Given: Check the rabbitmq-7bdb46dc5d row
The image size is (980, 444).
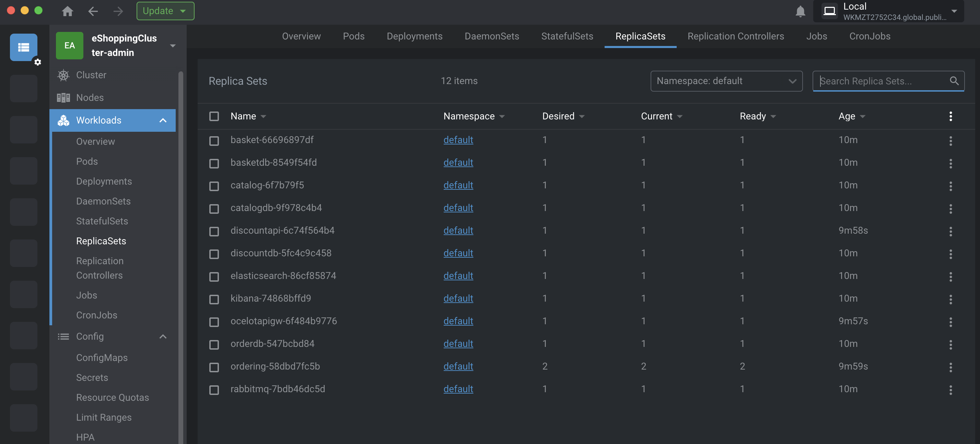Looking at the screenshot, I should (x=214, y=390).
